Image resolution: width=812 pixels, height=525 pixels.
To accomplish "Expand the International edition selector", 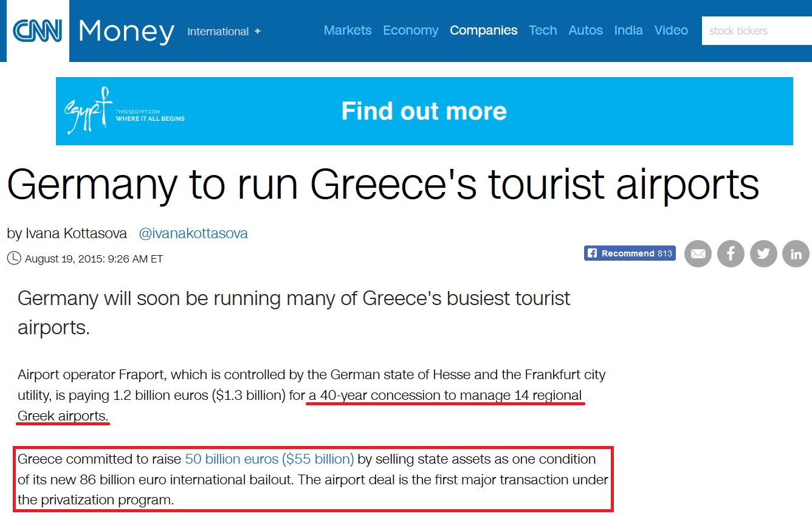I will click(224, 32).
